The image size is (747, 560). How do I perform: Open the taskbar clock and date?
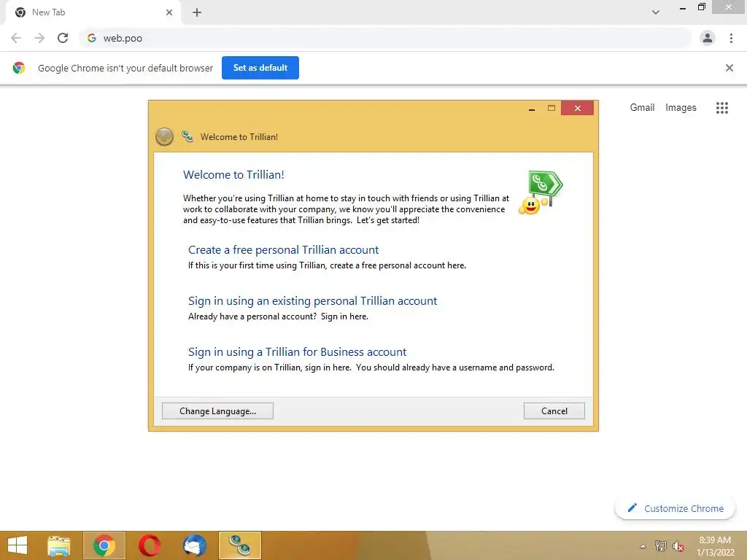pyautogui.click(x=715, y=546)
